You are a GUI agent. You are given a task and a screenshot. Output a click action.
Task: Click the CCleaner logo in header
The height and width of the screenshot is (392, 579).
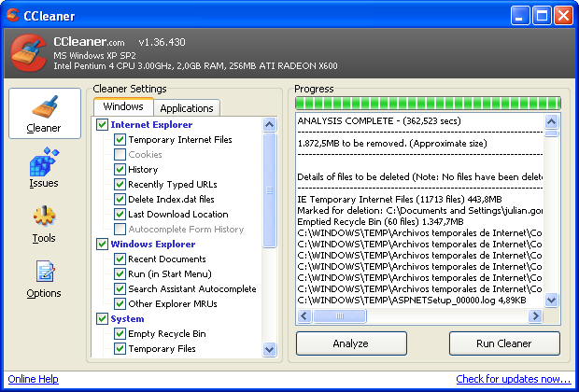tap(28, 55)
